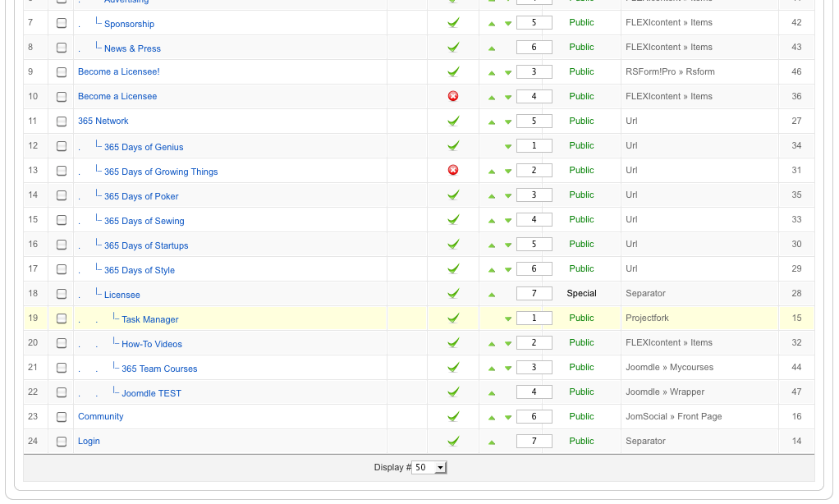Open the How-To Videos menu item
839x504 pixels.
click(152, 344)
